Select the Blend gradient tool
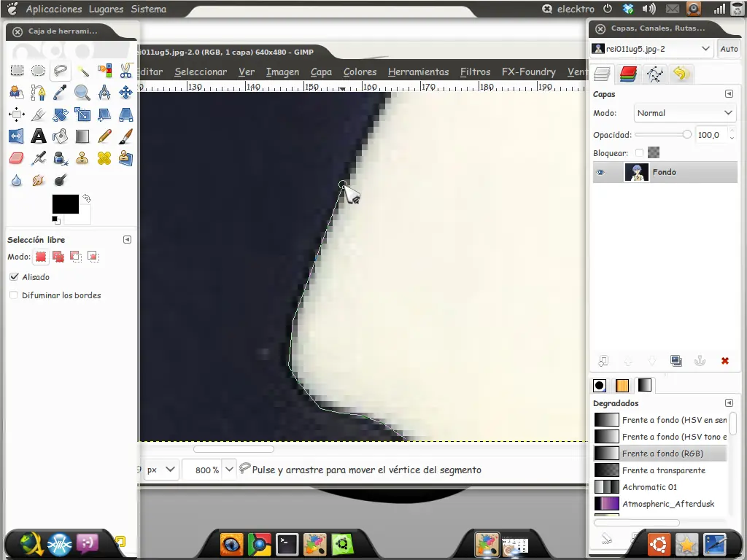Viewport: 747px width, 560px height. (x=82, y=136)
